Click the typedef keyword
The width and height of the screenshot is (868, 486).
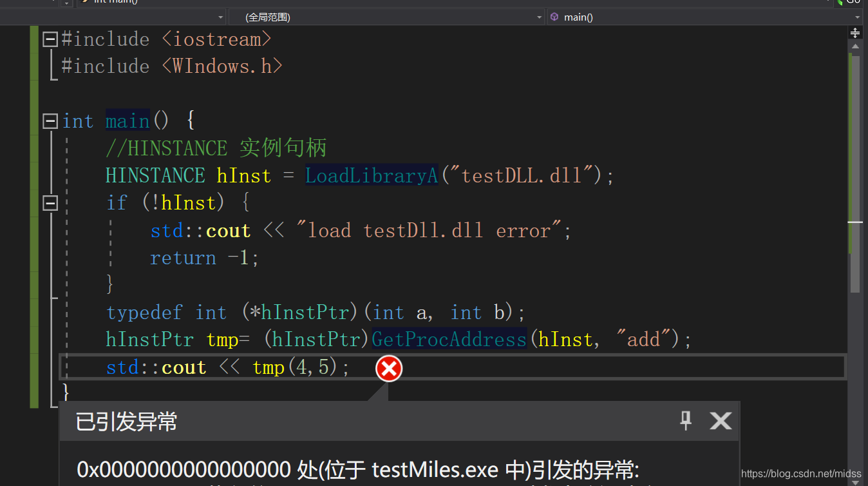pyautogui.click(x=145, y=313)
